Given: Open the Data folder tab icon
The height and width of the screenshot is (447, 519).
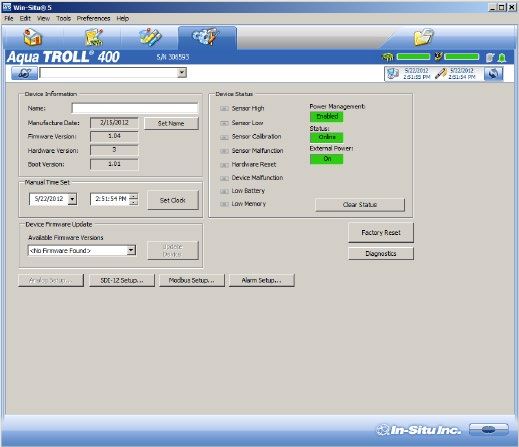Looking at the screenshot, I should [x=424, y=37].
